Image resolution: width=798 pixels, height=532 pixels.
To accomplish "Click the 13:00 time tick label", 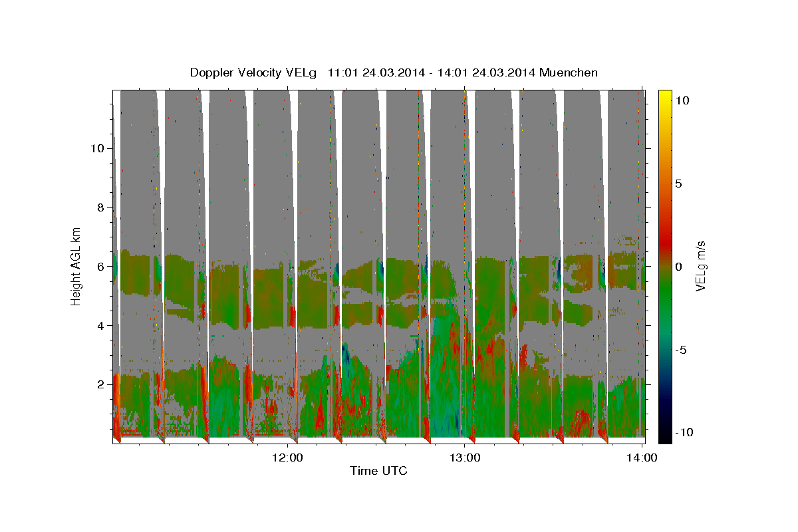I will coord(465,458).
